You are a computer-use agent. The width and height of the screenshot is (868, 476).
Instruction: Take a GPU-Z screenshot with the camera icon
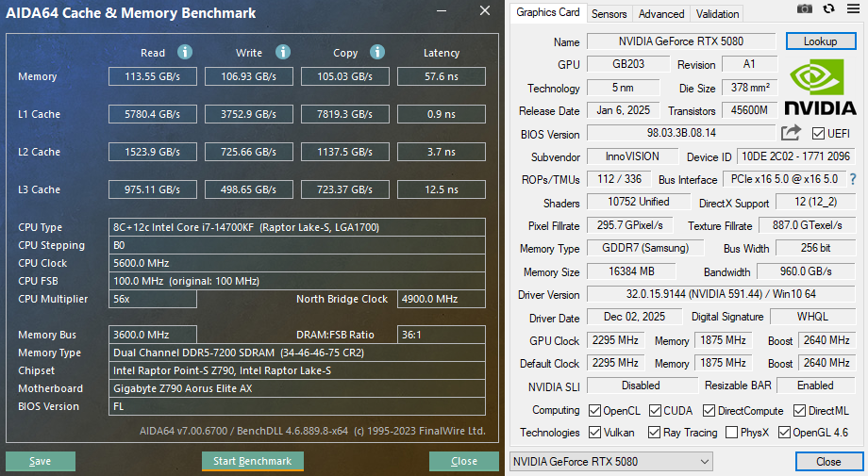click(x=805, y=8)
